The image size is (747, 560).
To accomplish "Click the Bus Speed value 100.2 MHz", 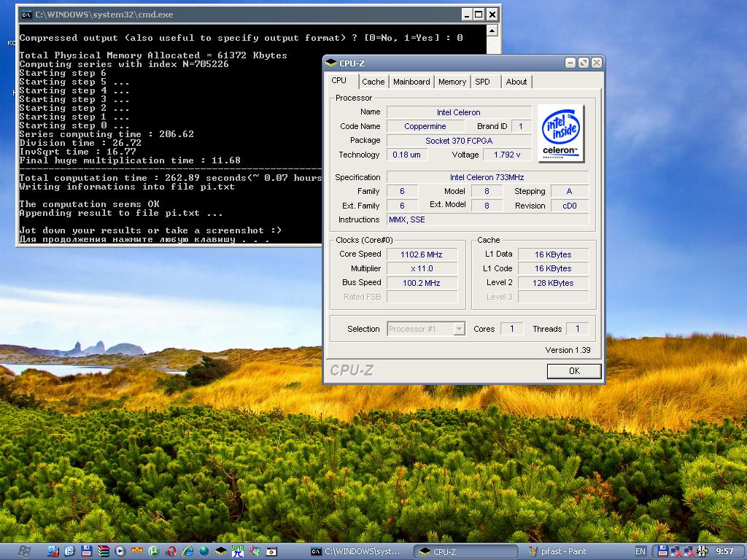I will pyautogui.click(x=422, y=283).
